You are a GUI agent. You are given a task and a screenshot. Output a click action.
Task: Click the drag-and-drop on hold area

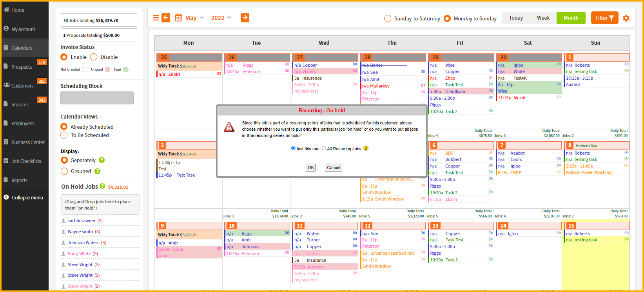point(100,204)
